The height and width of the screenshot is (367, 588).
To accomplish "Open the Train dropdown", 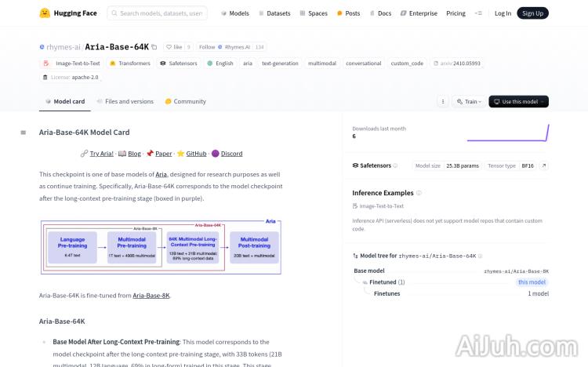I will point(469,101).
